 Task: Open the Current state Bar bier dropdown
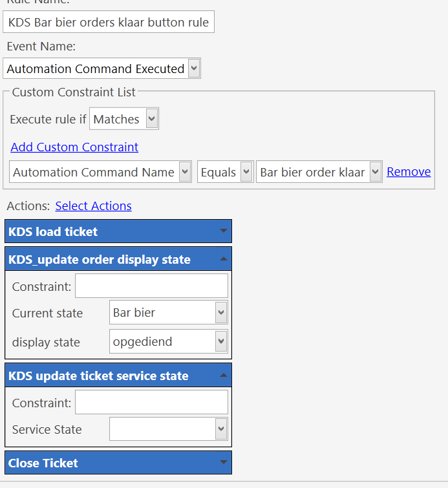[169, 312]
